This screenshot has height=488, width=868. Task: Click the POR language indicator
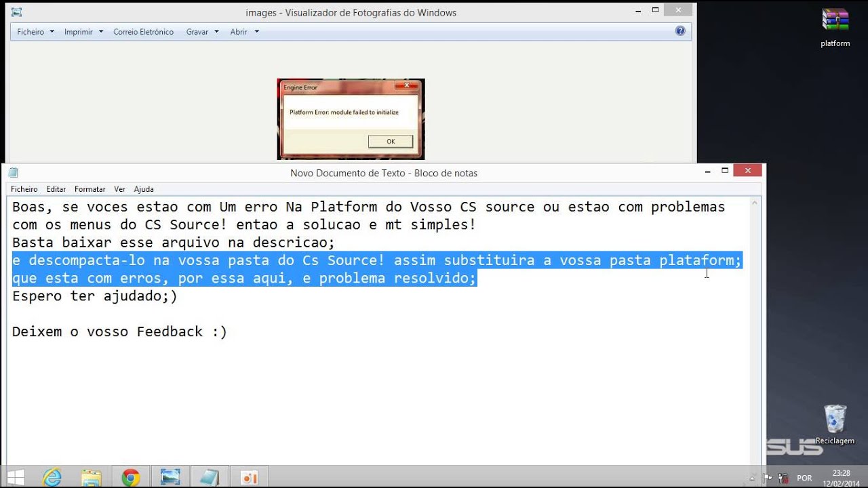click(x=804, y=478)
